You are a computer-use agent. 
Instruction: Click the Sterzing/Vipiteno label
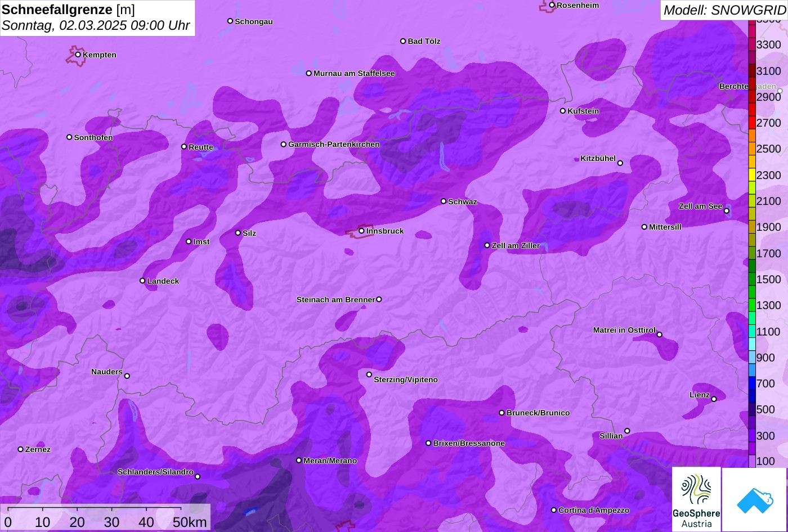[406, 379]
